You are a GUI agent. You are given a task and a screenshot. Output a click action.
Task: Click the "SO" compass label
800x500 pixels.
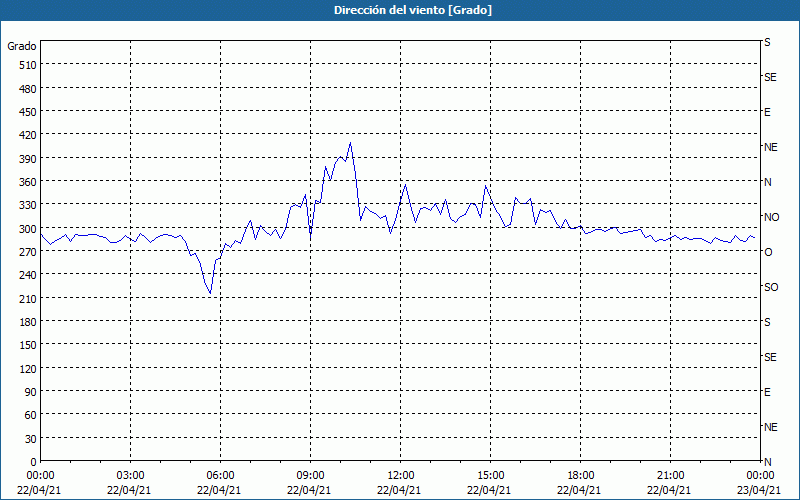point(771,287)
